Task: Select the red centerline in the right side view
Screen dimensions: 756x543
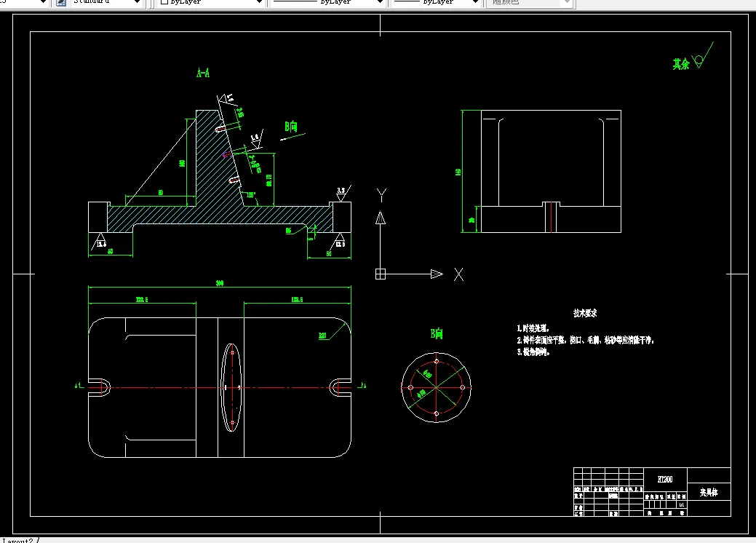Action: pyautogui.click(x=551, y=217)
